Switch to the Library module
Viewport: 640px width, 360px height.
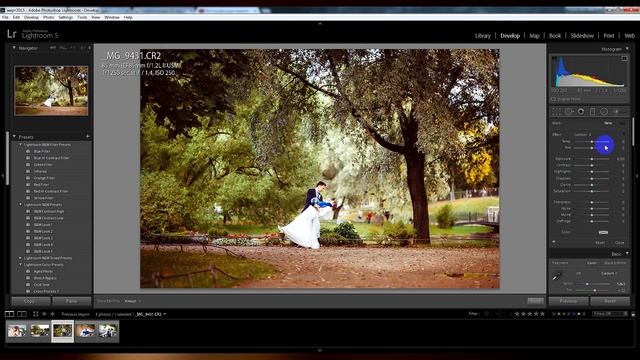(x=482, y=36)
